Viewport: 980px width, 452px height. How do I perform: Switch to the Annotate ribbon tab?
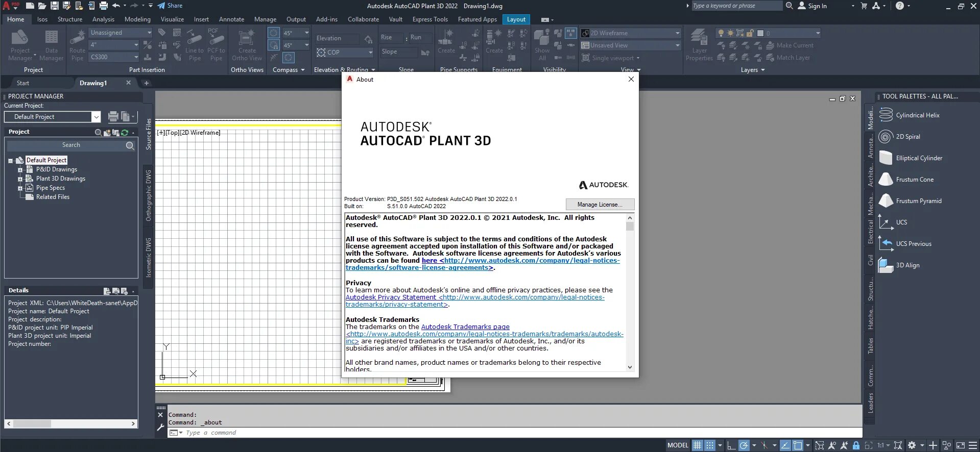(x=231, y=19)
